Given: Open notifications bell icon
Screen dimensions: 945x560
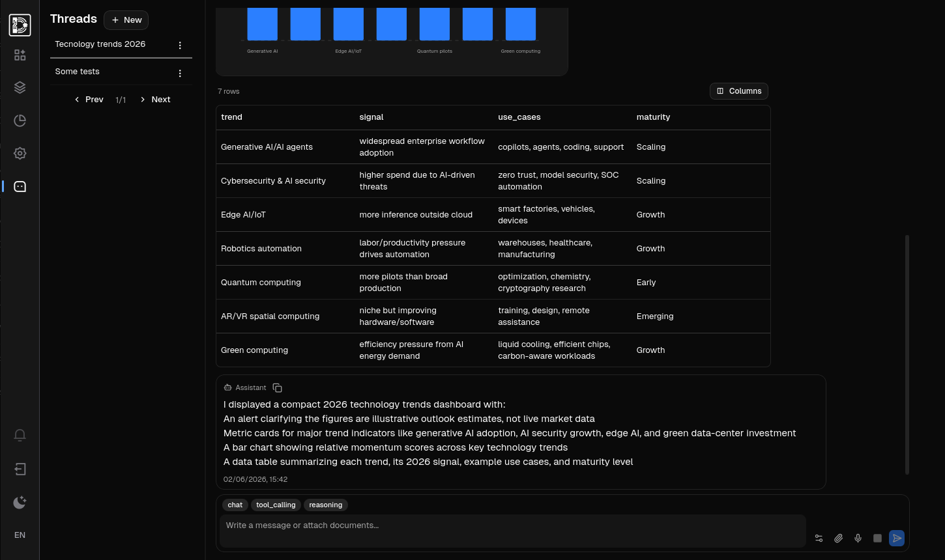Looking at the screenshot, I should 20,435.
